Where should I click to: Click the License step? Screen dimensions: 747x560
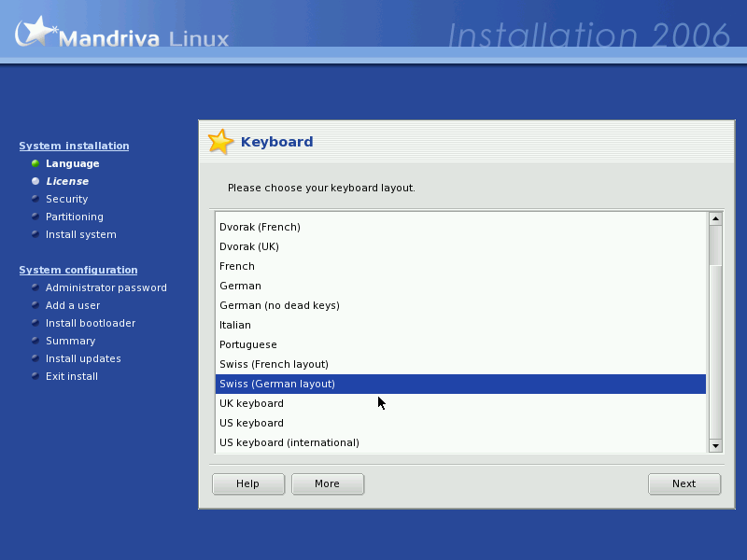(67, 181)
